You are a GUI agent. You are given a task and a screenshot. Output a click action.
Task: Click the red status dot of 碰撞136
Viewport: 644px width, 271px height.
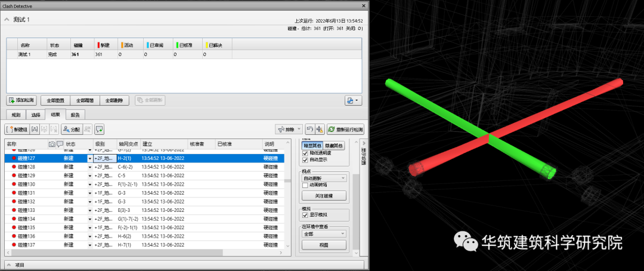[x=14, y=236]
